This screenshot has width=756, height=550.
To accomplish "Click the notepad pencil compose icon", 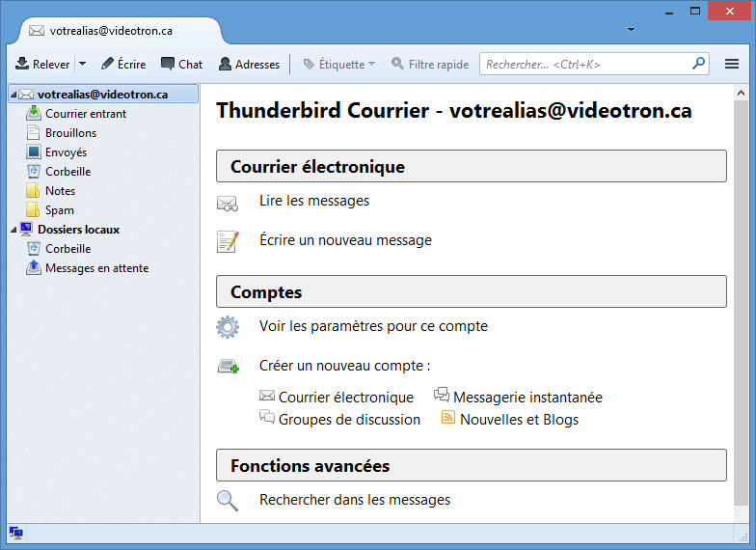I will [228, 241].
